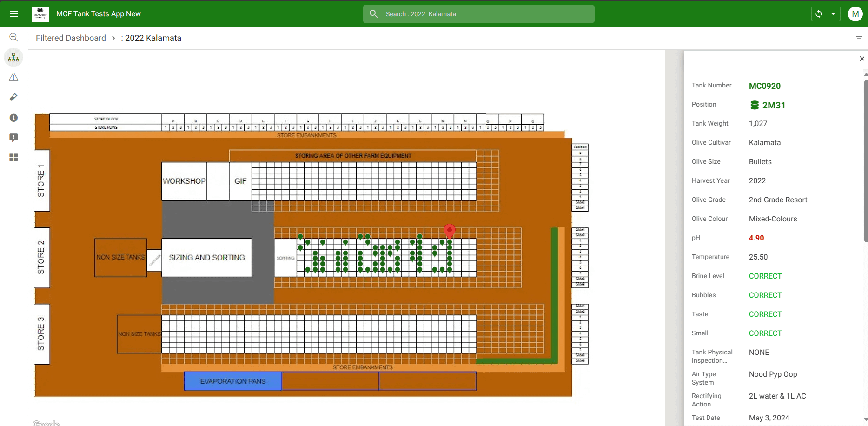Click the Mount Cedar app logo
868x426 pixels.
pos(40,14)
